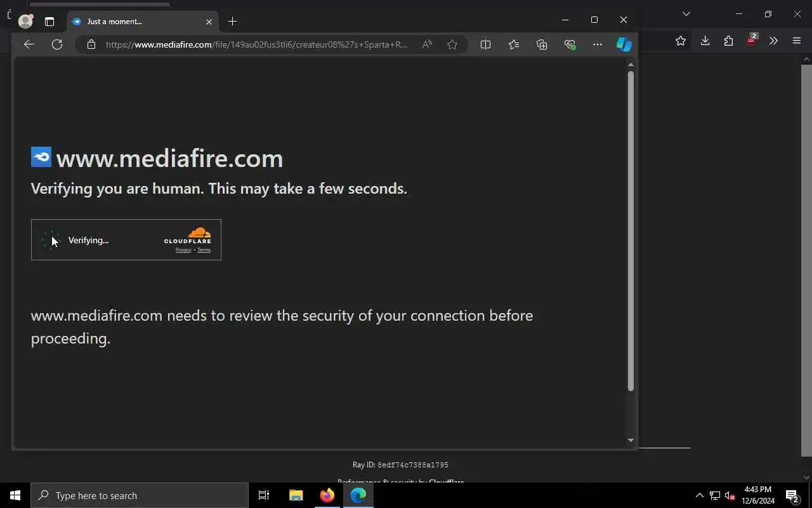Toggle Edge split screen
Viewport: 812px width, 508px height.
(485, 44)
